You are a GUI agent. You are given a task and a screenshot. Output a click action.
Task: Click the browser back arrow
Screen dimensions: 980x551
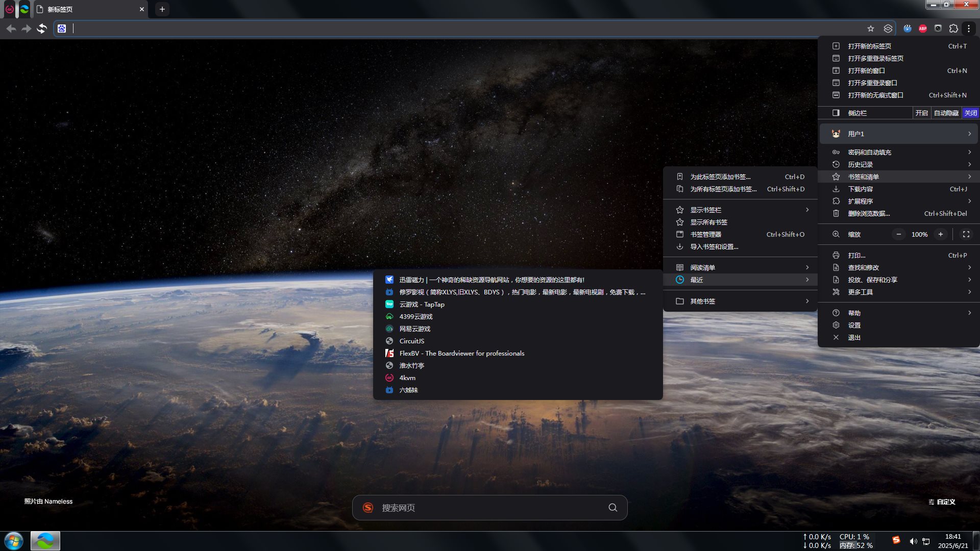(x=11, y=29)
